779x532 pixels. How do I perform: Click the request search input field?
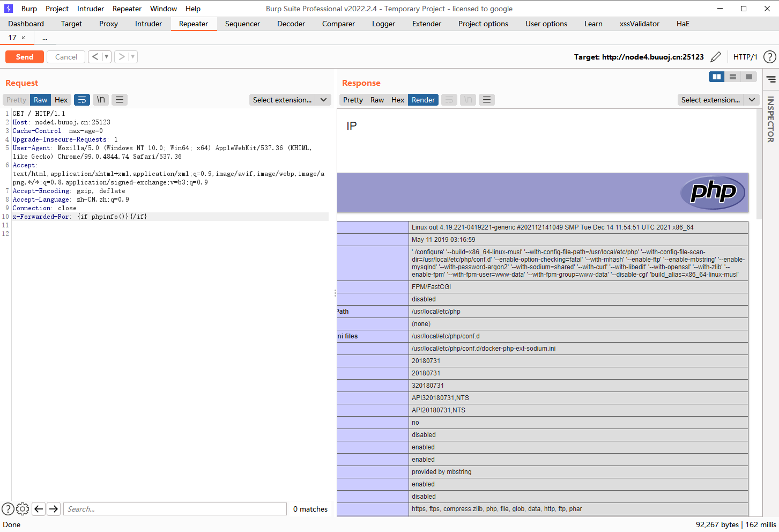pos(175,509)
